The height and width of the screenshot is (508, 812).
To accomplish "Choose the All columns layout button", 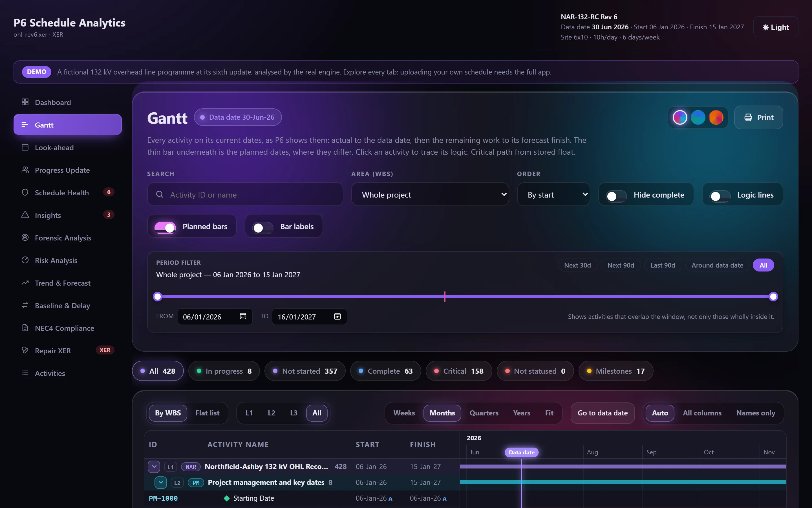I will [x=702, y=413].
